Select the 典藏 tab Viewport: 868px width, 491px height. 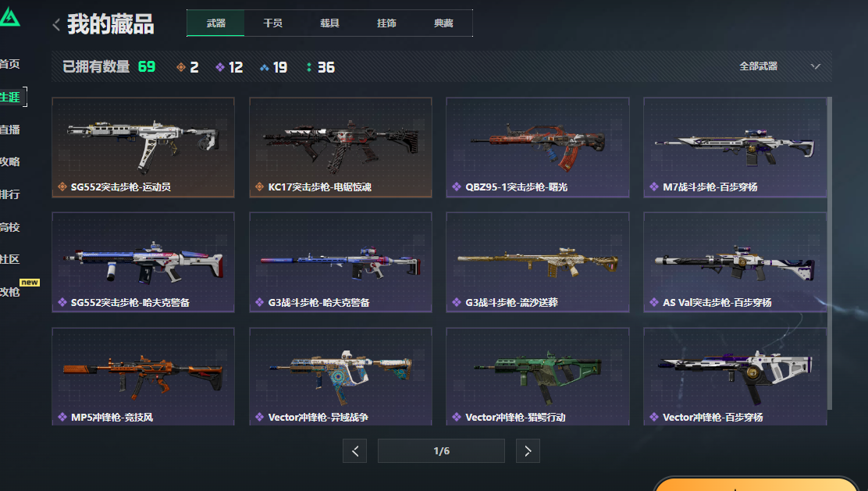tap(443, 23)
